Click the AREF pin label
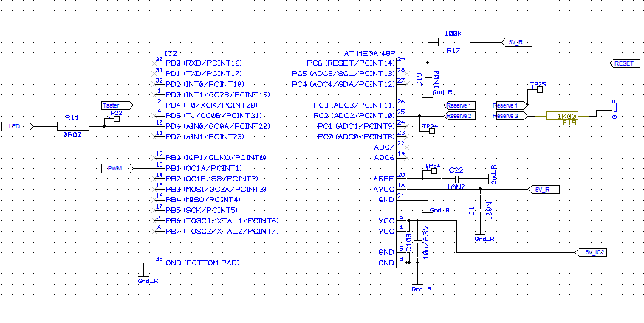Screen dimensions: 644x323 [x=384, y=178]
